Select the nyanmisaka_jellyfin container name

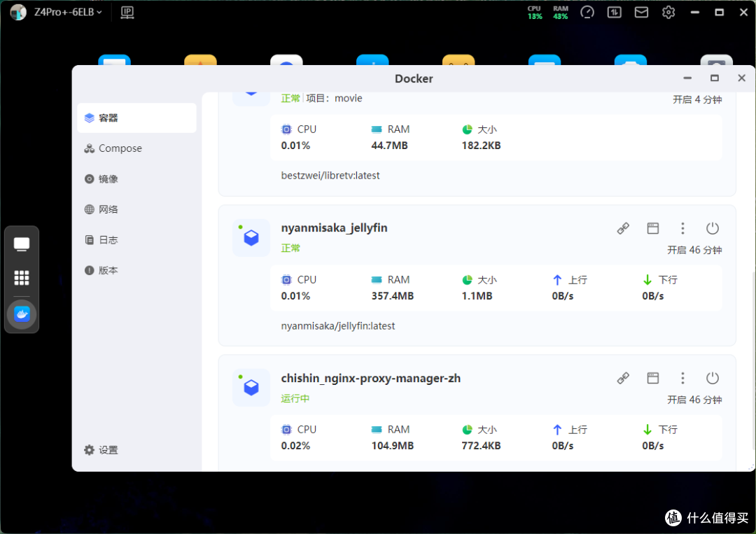(x=334, y=228)
